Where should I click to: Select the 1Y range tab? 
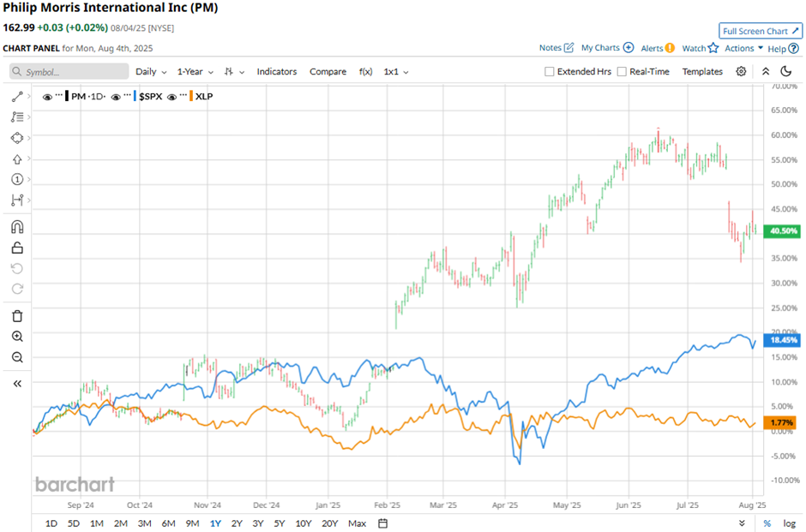pos(215,523)
